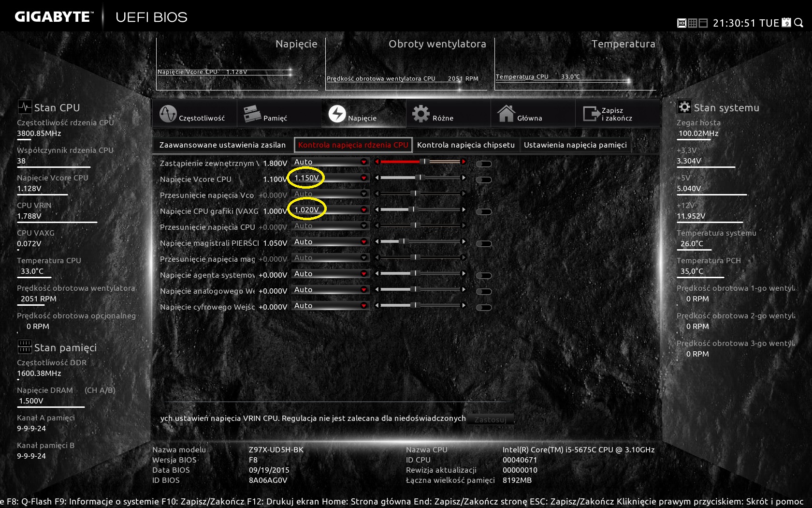Click the Napięcie Vcore CPU slider handle
The image size is (812, 508).
[420, 178]
